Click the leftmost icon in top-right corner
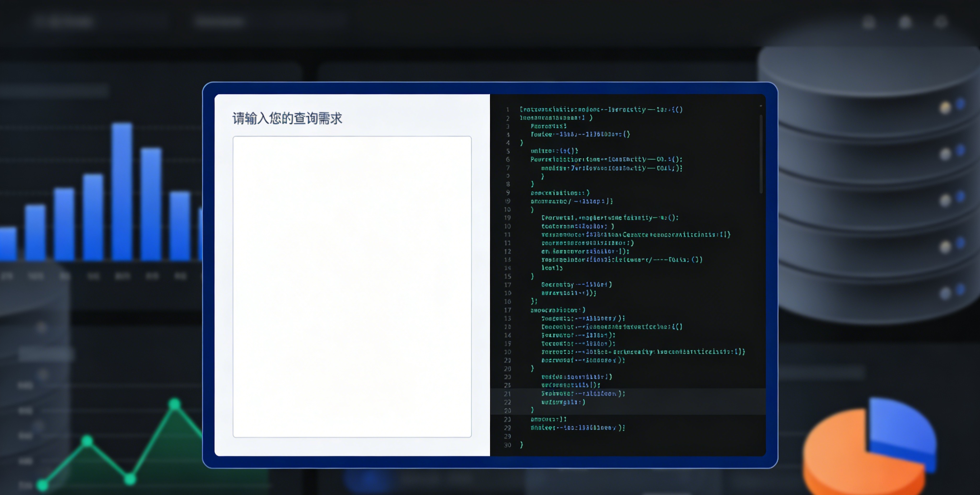 869,22
